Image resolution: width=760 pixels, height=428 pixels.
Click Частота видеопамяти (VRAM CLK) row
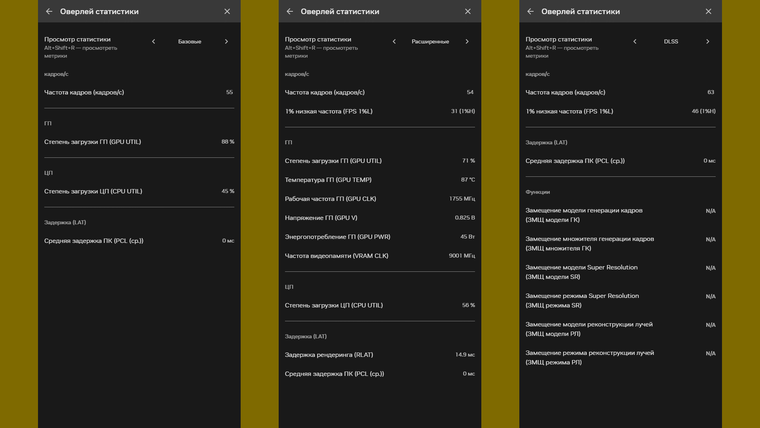point(380,255)
